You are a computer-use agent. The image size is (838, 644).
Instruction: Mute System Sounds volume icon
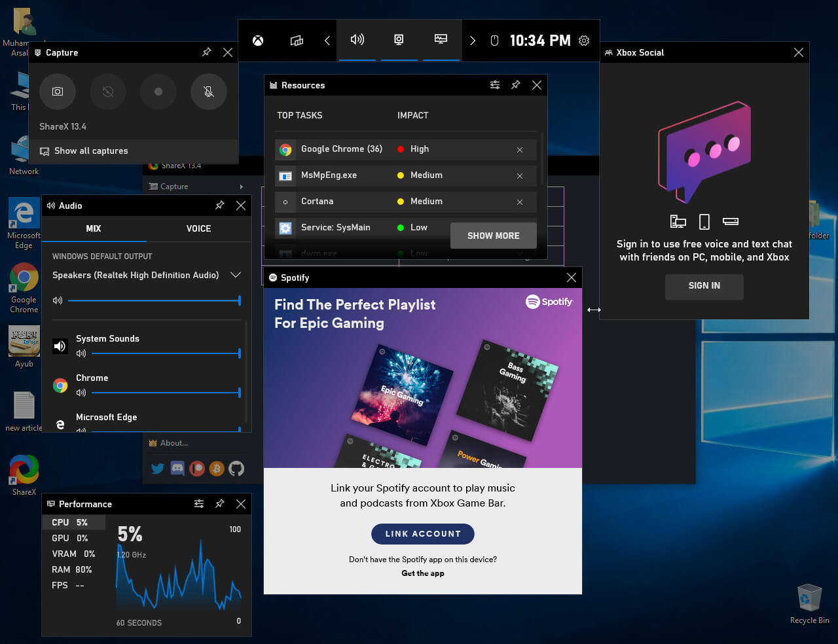point(81,353)
